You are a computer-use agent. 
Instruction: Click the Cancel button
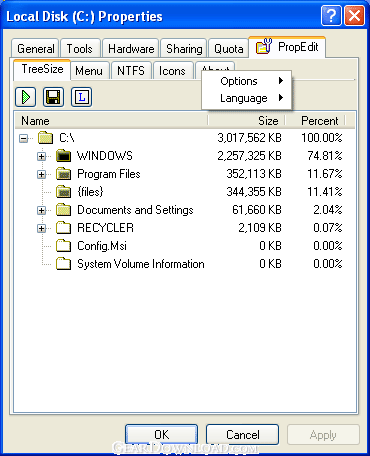click(242, 435)
